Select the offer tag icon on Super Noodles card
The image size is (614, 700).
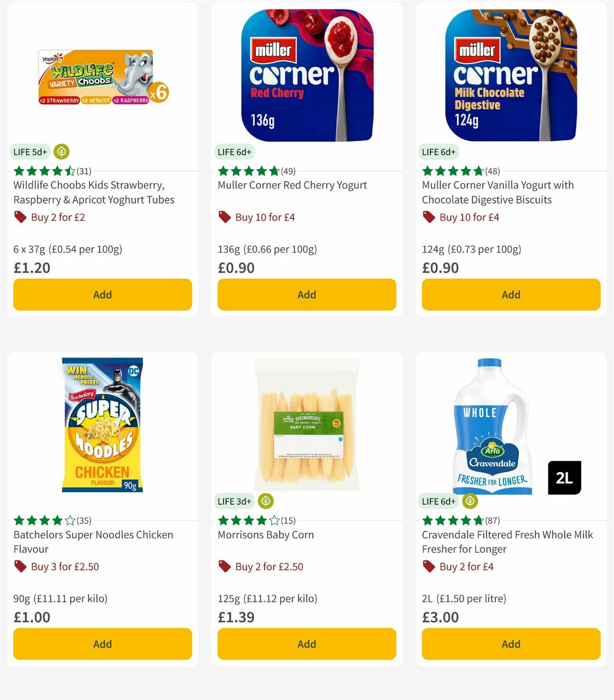click(20, 567)
